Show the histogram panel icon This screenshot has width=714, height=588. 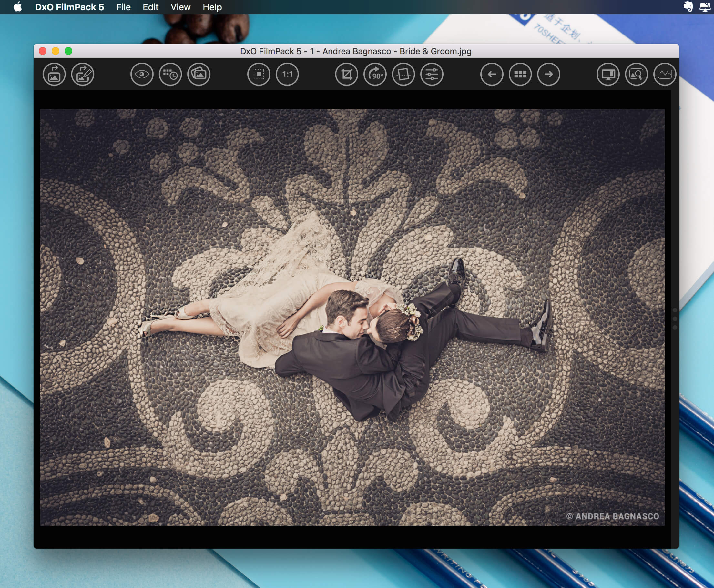point(665,74)
